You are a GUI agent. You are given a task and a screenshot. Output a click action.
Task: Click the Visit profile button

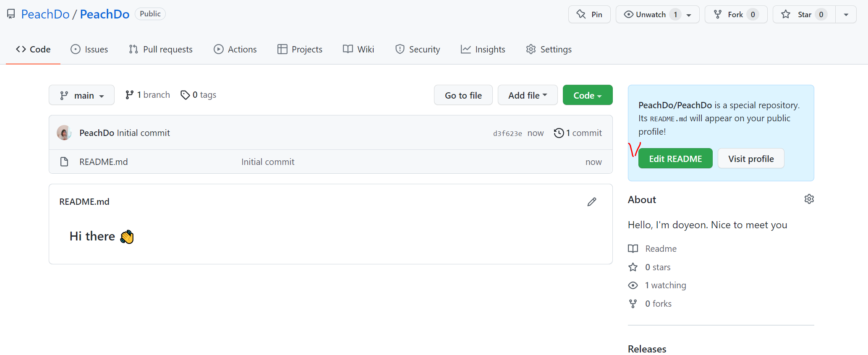tap(751, 159)
